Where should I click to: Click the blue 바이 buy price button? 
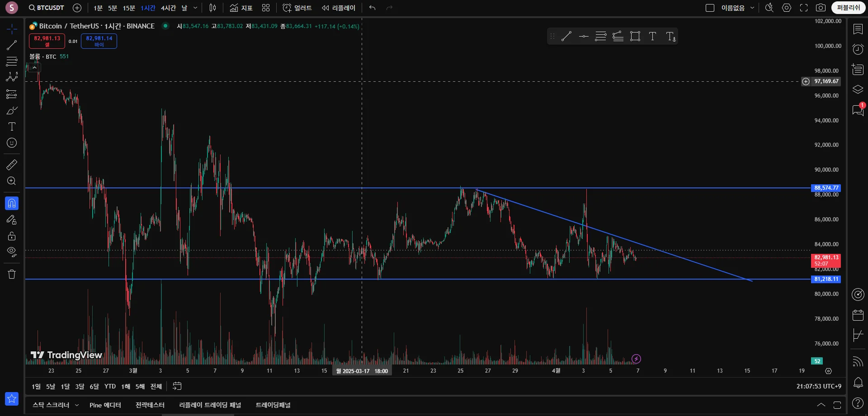[99, 41]
